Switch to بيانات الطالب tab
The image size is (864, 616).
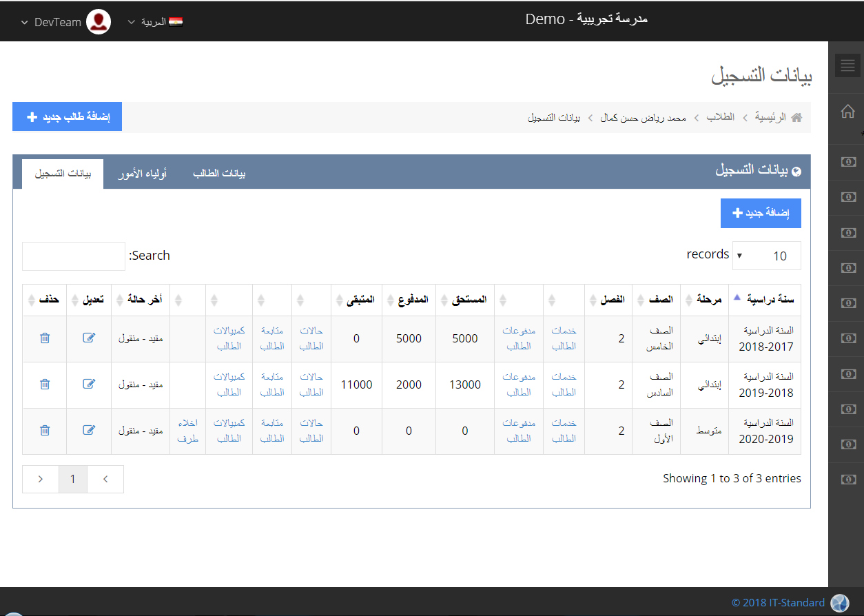tap(219, 174)
